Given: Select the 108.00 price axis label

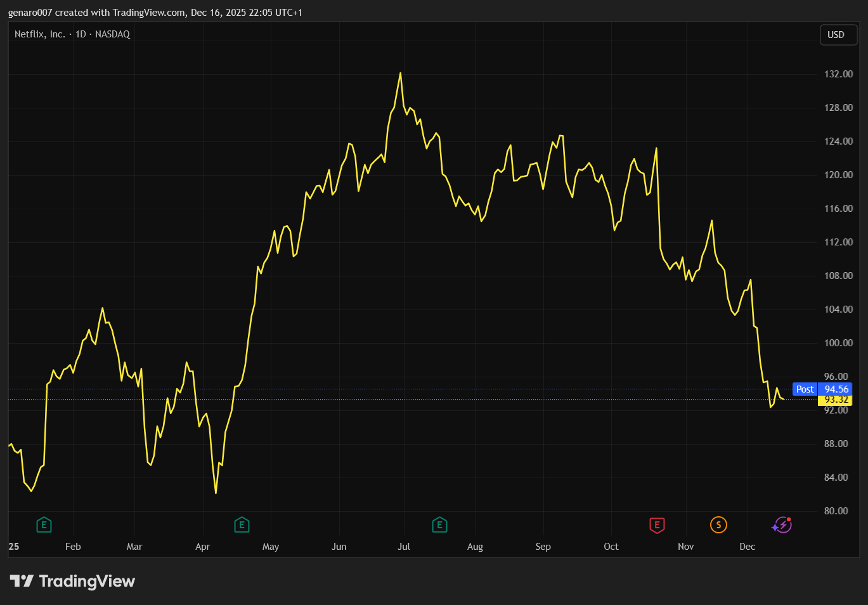Looking at the screenshot, I should 838,276.
